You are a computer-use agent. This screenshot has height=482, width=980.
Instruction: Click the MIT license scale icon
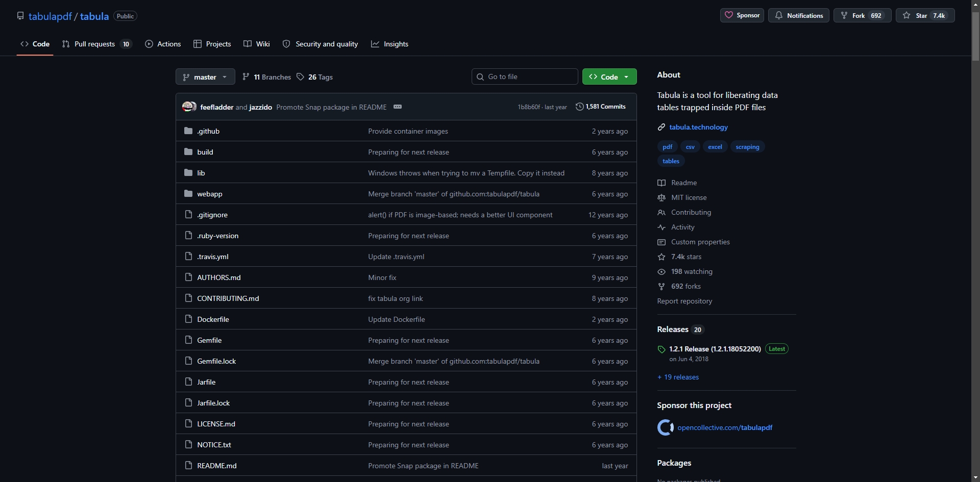[x=661, y=197]
